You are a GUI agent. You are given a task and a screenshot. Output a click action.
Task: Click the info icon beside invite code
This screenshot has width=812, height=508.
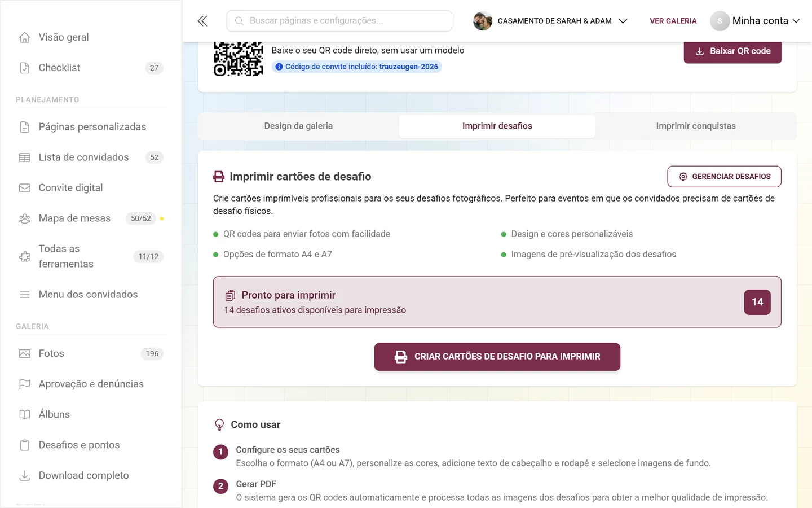pyautogui.click(x=279, y=67)
